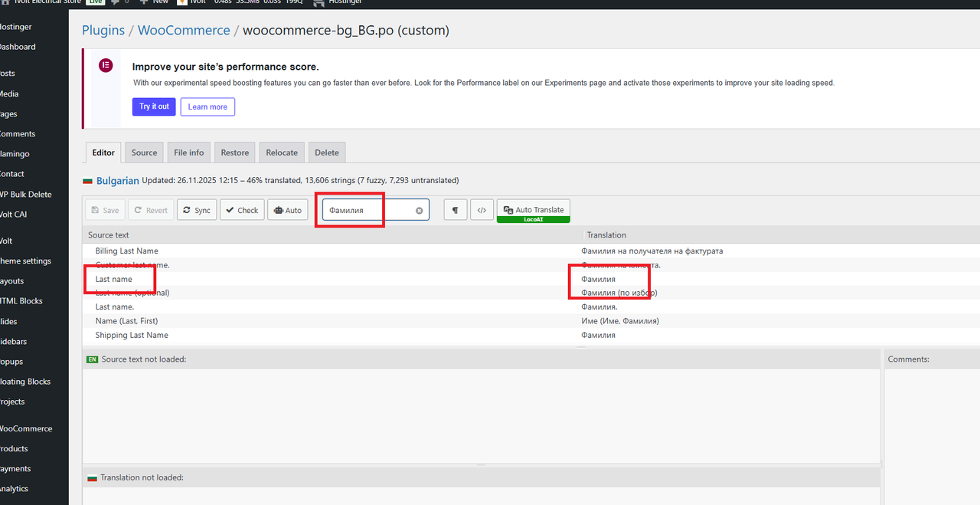This screenshot has width=980, height=505.
Task: Click the Try it out button
Action: click(154, 107)
